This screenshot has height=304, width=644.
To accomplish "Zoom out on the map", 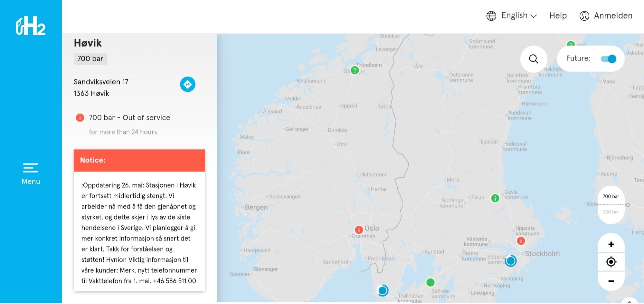I will point(611,281).
